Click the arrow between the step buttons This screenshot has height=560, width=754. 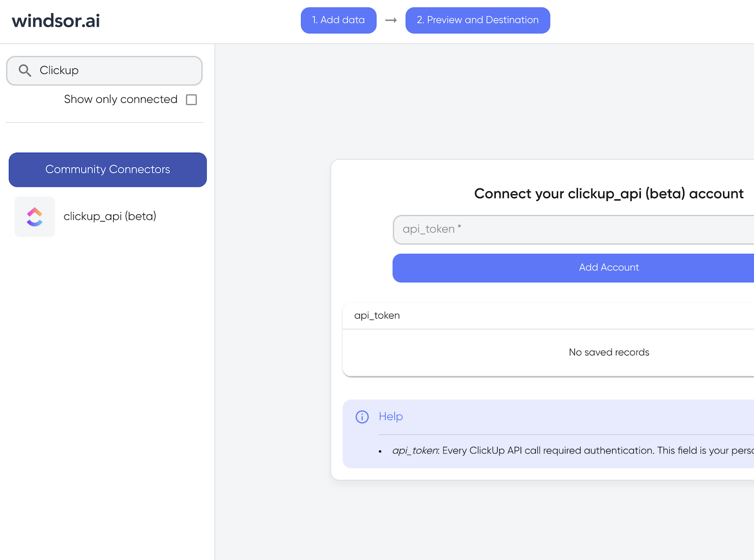click(x=391, y=20)
